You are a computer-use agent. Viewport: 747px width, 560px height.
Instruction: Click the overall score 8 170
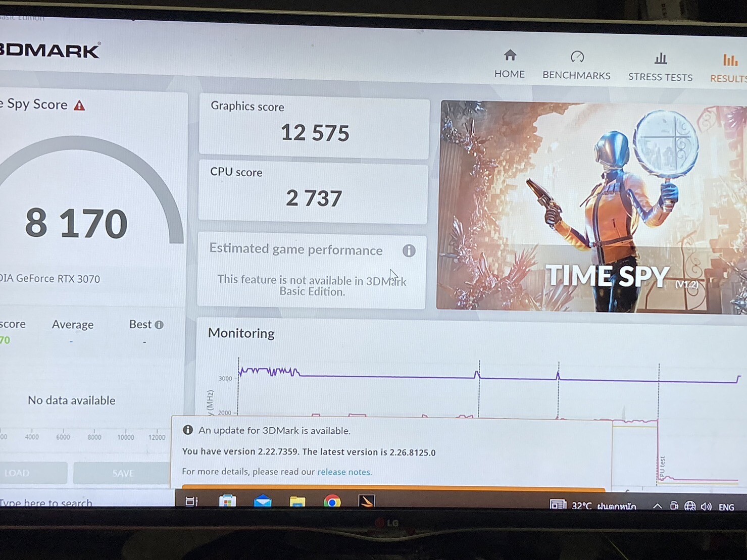(x=76, y=223)
